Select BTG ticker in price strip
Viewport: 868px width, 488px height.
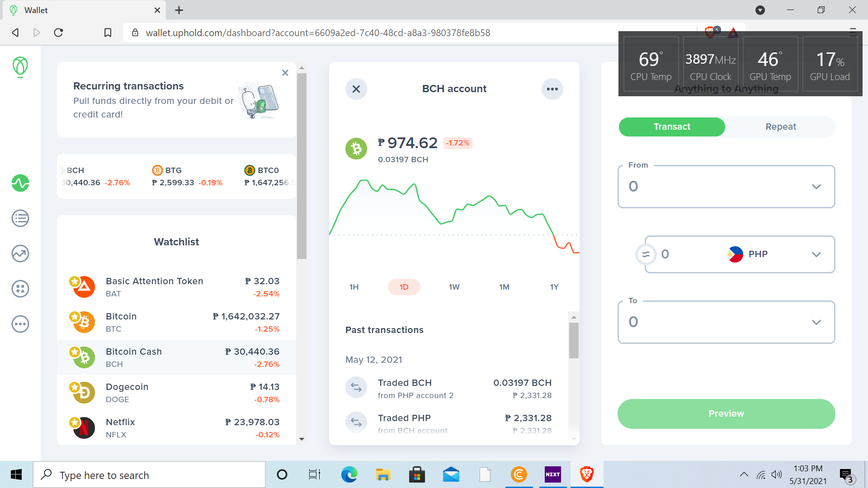point(187,176)
